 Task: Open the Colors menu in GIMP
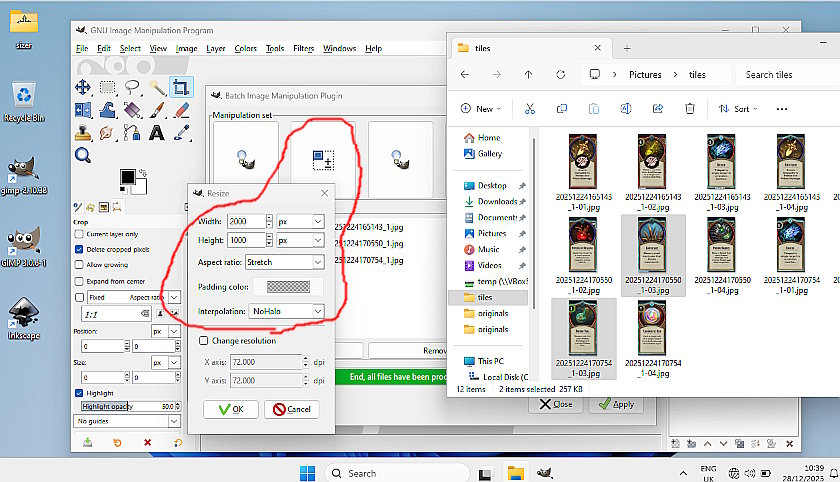point(245,48)
